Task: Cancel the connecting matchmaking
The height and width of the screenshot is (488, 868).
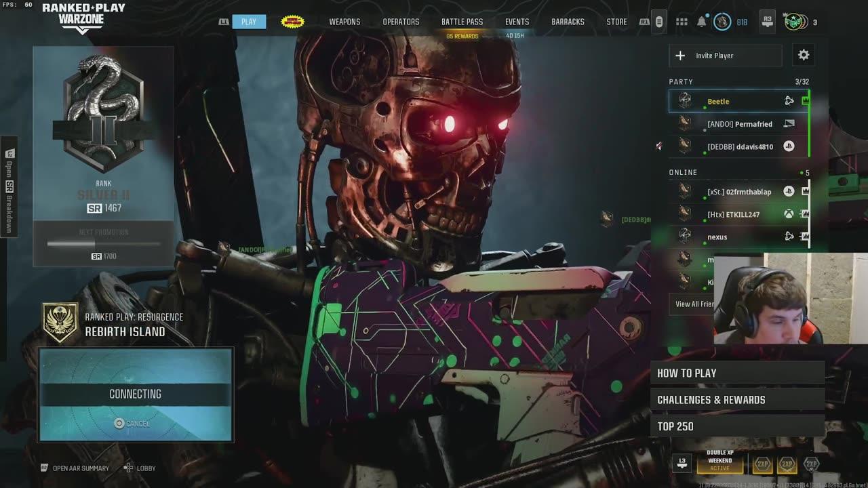Action: click(132, 424)
